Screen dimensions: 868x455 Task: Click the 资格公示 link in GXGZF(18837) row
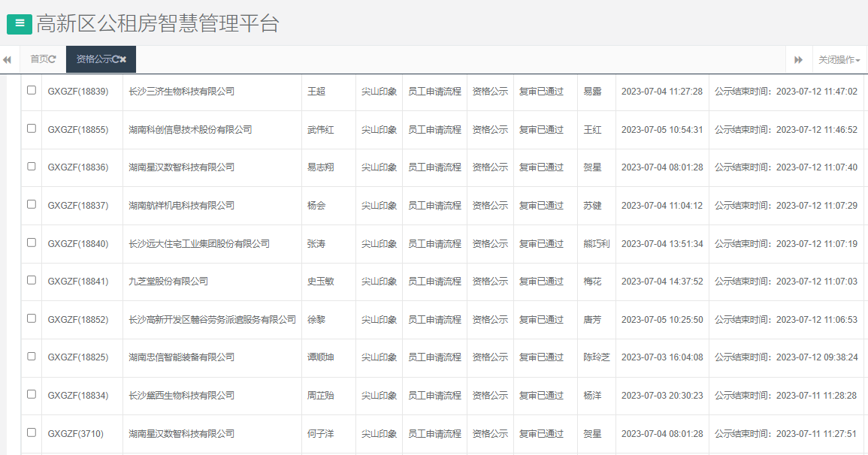coord(490,205)
